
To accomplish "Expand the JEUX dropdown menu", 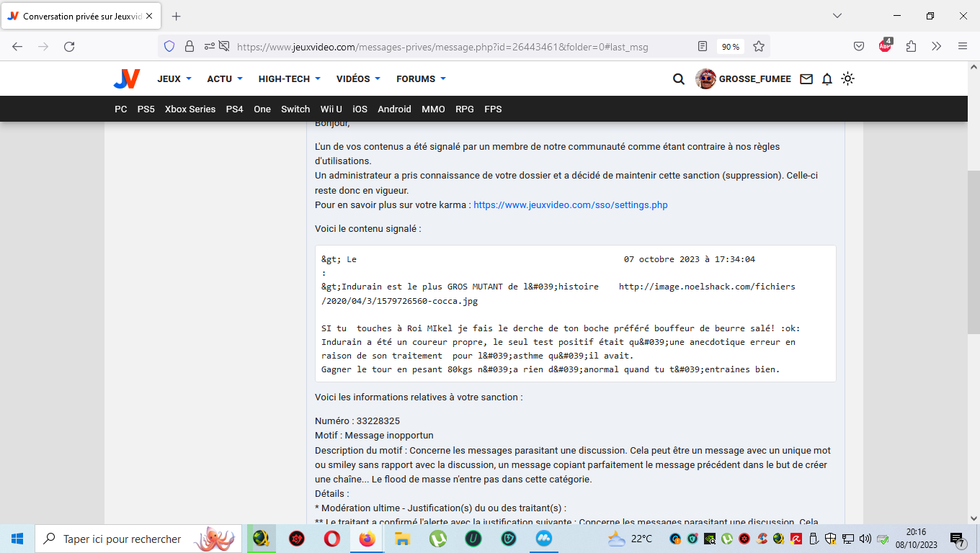I will [174, 79].
